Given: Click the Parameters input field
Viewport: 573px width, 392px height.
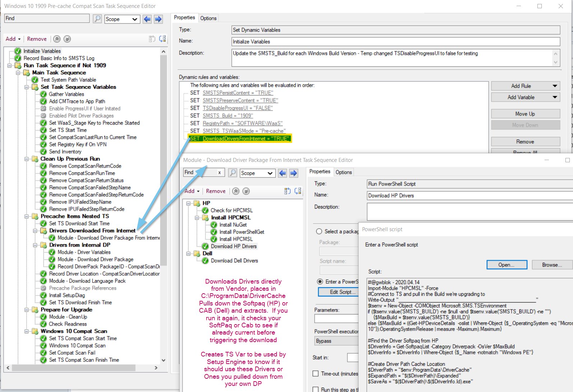Looking at the screenshot, I should pos(336,318).
